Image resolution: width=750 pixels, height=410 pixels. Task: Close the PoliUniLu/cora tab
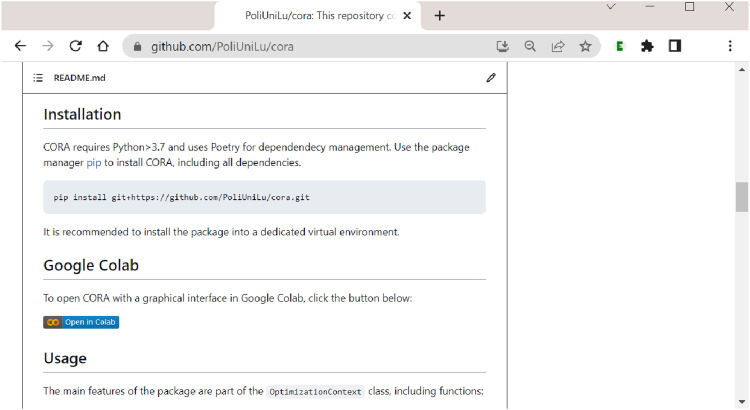pyautogui.click(x=407, y=16)
